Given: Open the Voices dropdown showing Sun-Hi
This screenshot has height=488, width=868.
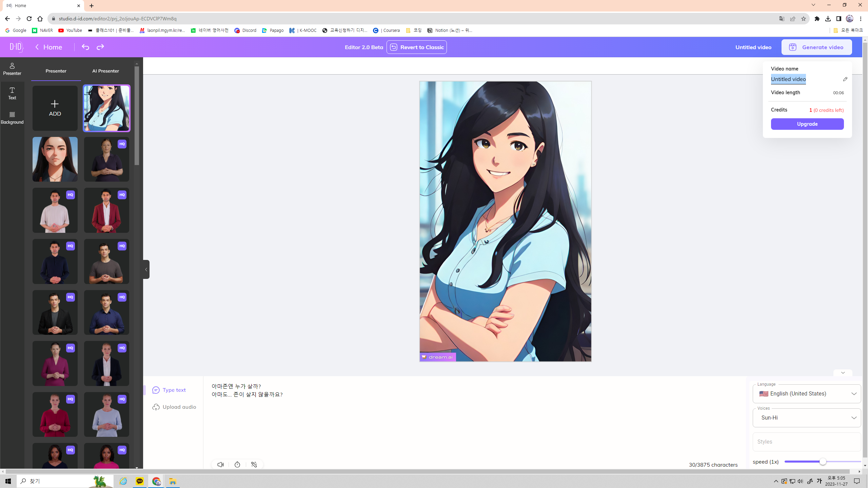Looking at the screenshot, I should click(807, 418).
